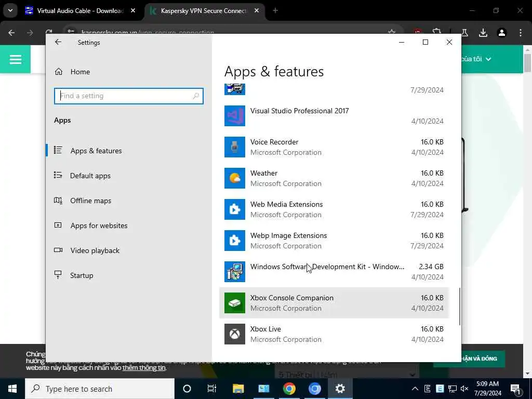Open Cortana circle on taskbar
This screenshot has height=399, width=532.
tap(187, 389)
